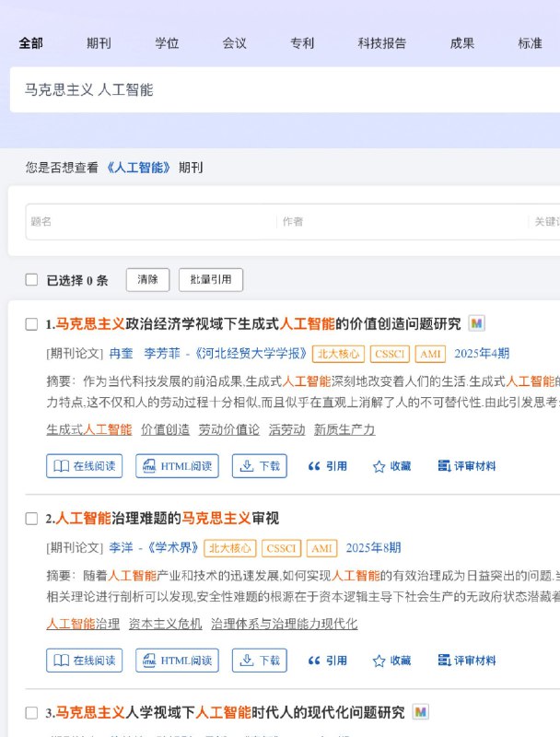Click 在线阅读 for result 1

85,466
